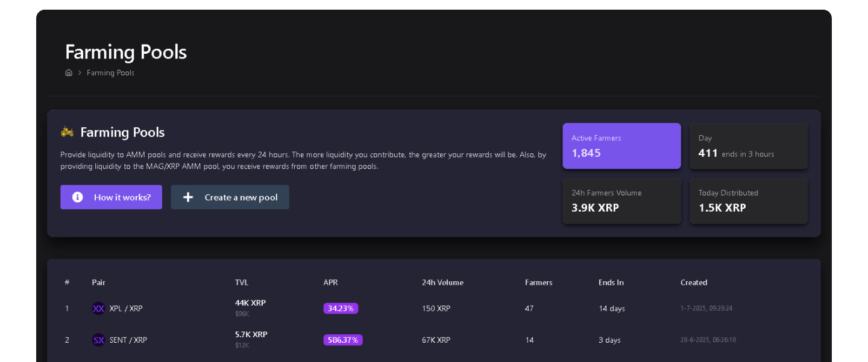Click the 1.5K XRP distributed figure
The image size is (868, 362).
coord(722,208)
